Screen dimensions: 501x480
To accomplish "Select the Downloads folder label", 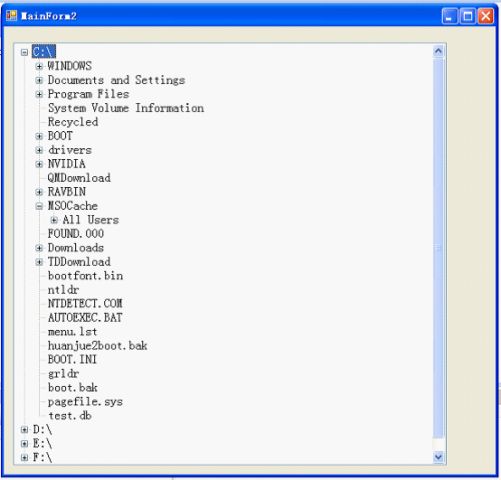I will (x=76, y=248).
